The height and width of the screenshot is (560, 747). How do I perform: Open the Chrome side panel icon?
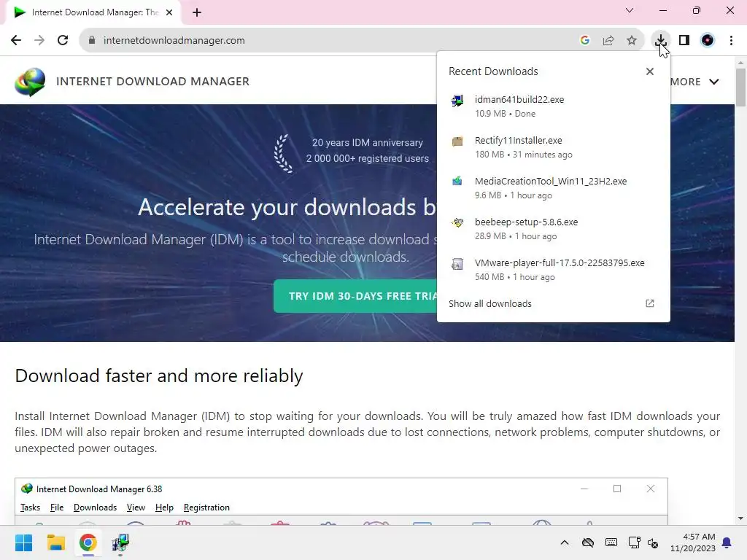tap(684, 41)
